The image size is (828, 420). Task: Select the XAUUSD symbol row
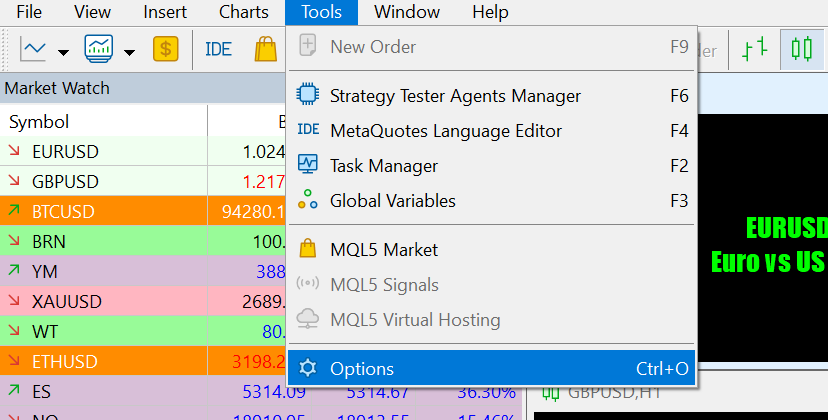pyautogui.click(x=143, y=301)
